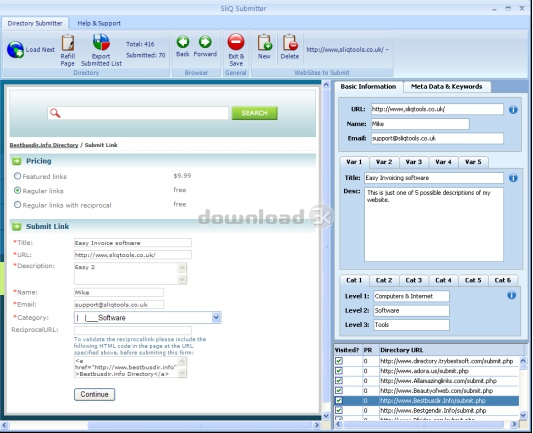Click the Exit & Save icon
Viewport: 533px width, 433px height.
236,42
